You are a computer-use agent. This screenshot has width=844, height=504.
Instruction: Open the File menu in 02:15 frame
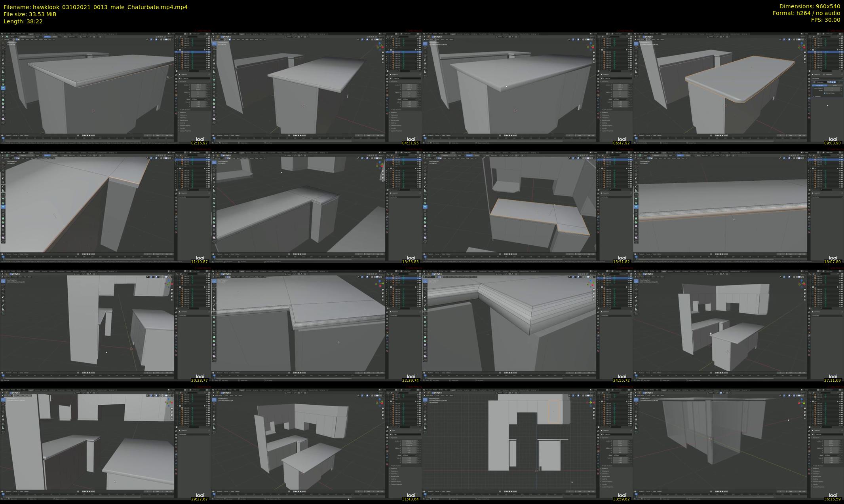(x=5, y=34)
